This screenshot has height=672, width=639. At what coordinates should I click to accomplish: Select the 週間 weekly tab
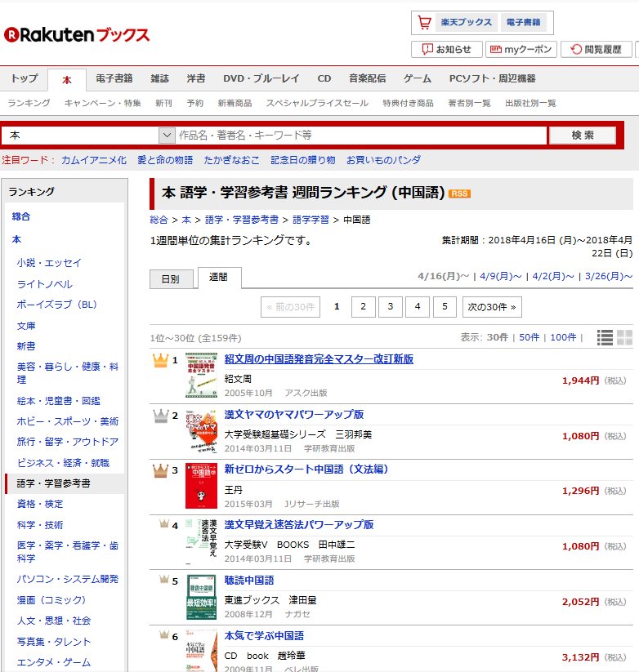tap(219, 278)
